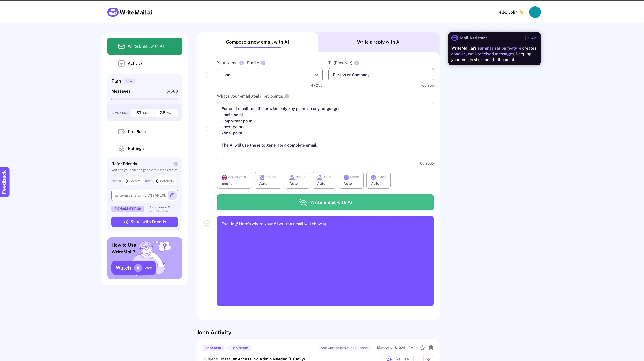Click summarization feature link text
The image size is (644, 361).
[x=499, y=48]
